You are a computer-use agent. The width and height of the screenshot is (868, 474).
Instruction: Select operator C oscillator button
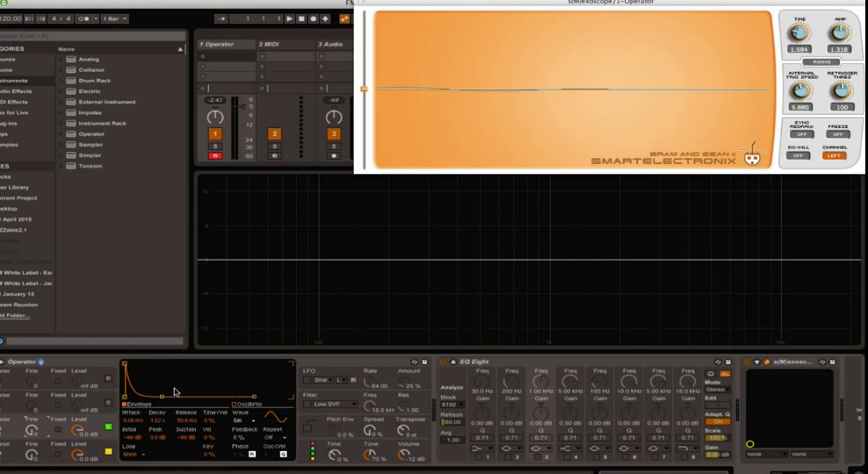click(x=109, y=403)
